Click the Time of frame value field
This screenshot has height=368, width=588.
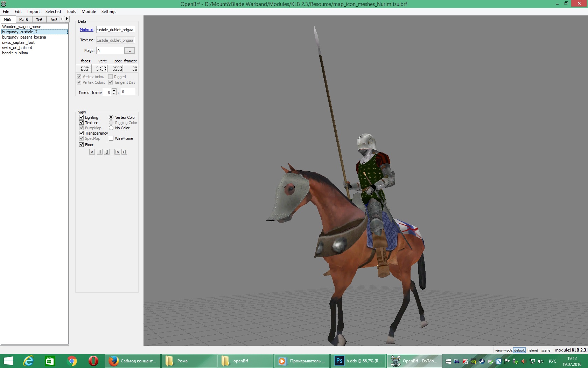[x=128, y=92]
